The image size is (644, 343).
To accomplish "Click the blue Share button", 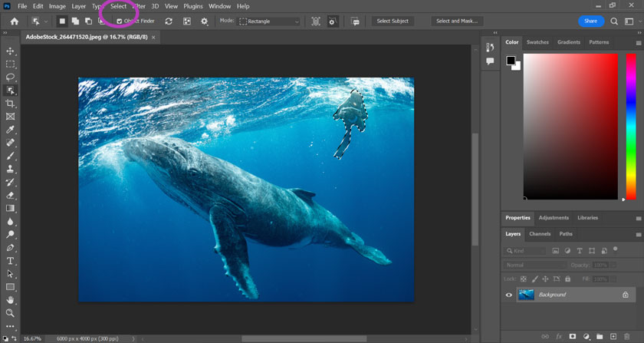I will tap(590, 21).
